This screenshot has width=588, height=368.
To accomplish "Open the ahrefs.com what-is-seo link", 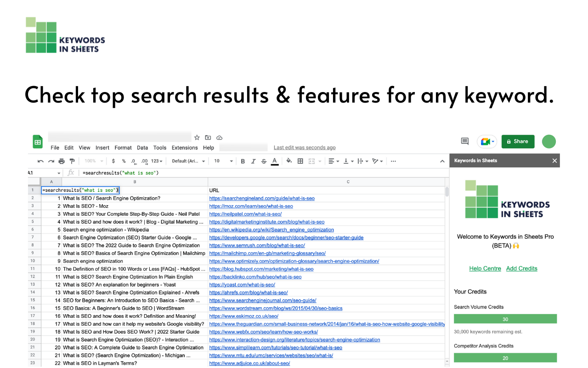I will click(x=249, y=293).
